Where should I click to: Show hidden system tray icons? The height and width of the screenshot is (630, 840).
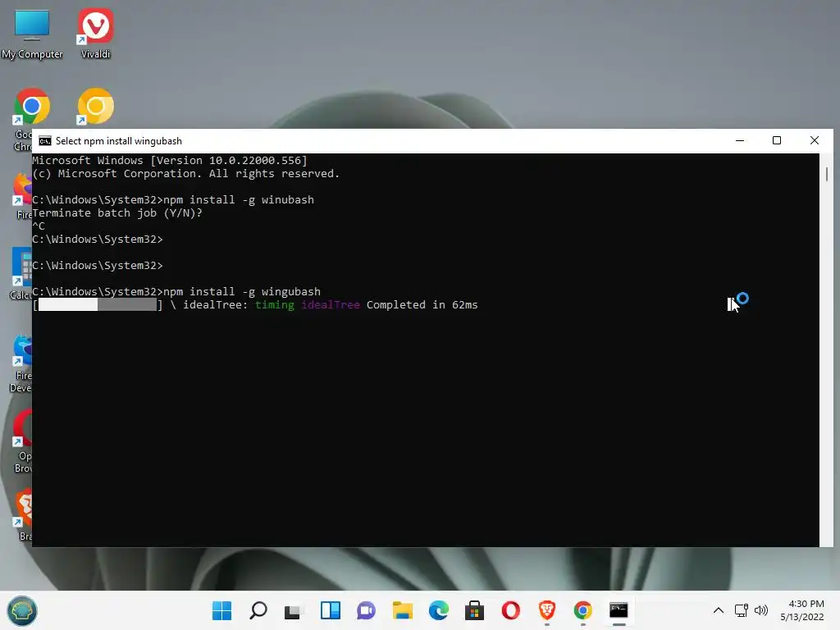click(719, 610)
